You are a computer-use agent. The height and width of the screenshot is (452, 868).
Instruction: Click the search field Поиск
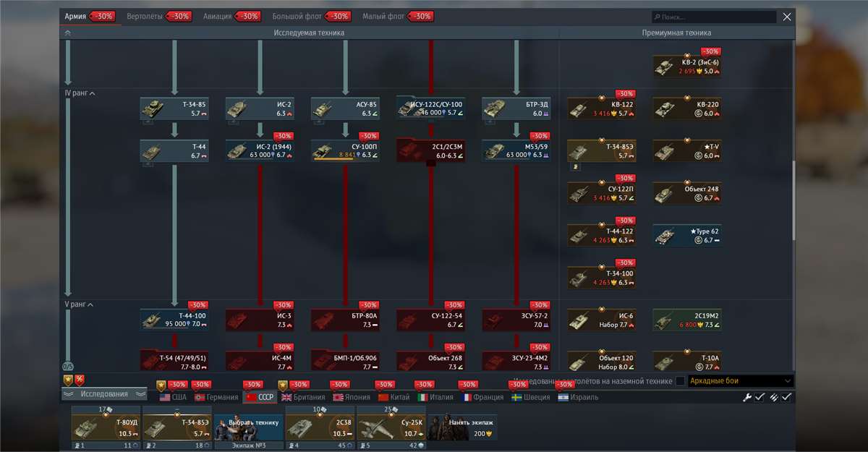coord(713,17)
